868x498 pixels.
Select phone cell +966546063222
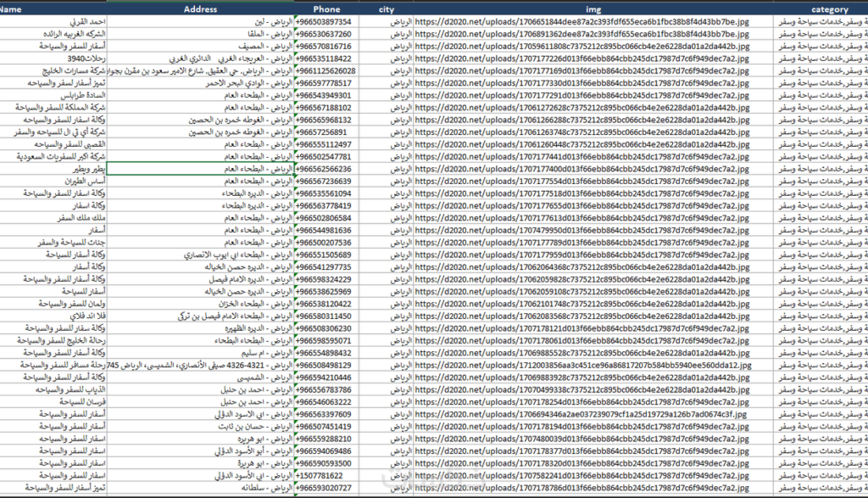(x=326, y=401)
